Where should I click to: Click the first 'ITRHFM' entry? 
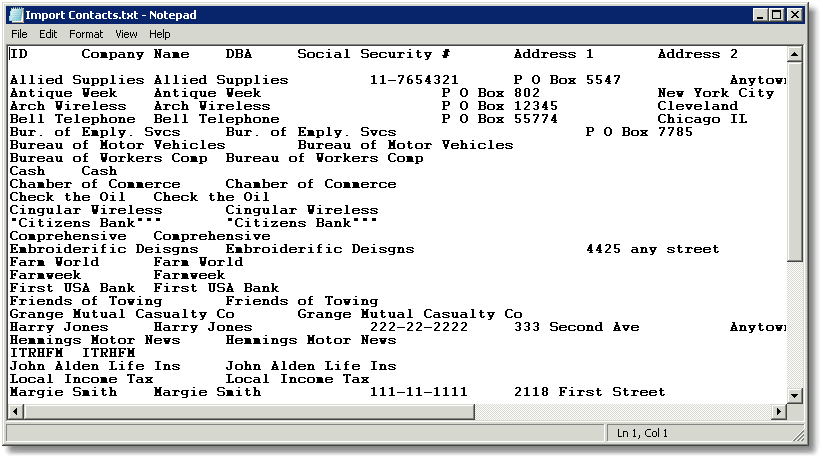36,353
